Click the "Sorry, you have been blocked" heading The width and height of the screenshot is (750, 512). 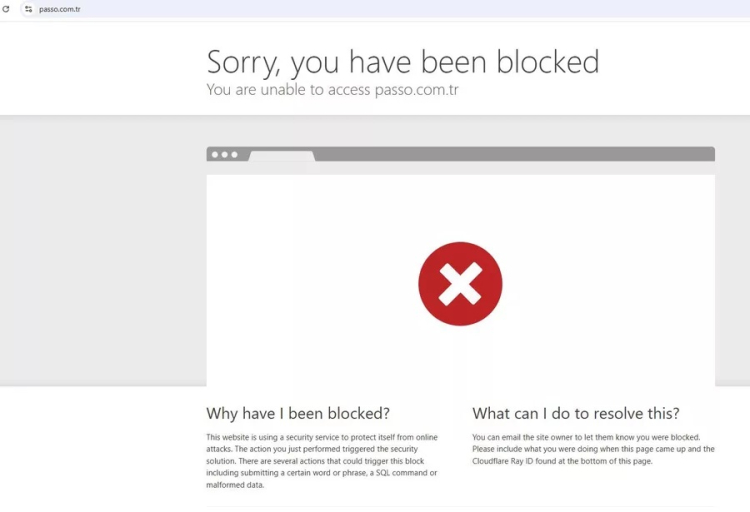pos(402,62)
